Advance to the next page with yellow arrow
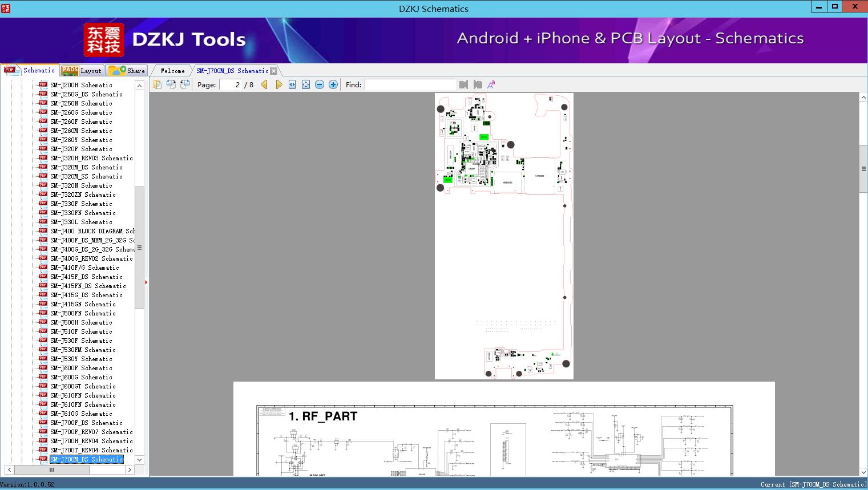This screenshot has width=868, height=490. tap(278, 84)
